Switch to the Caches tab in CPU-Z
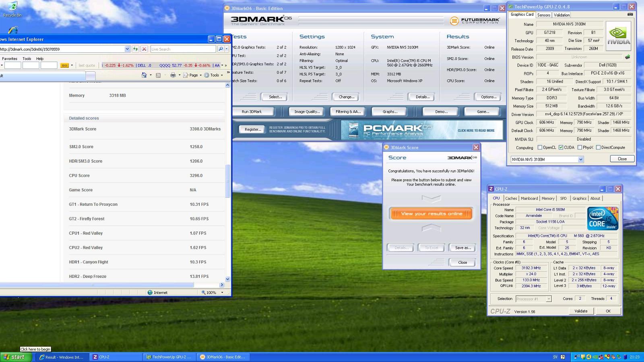The width and height of the screenshot is (644, 362). pyautogui.click(x=511, y=198)
